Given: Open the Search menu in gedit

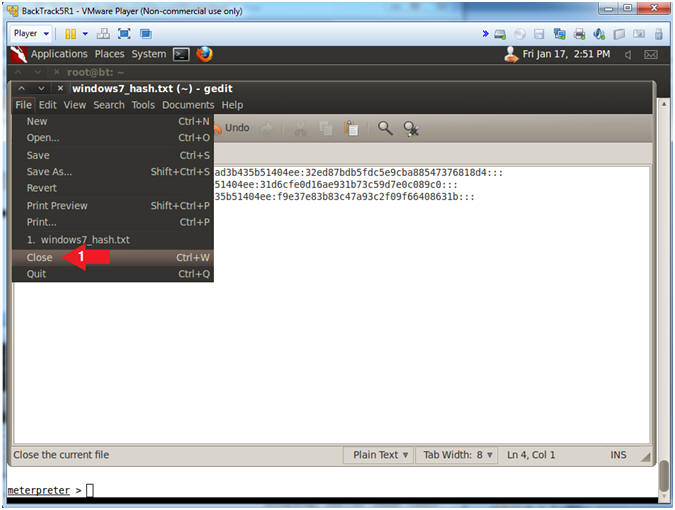Looking at the screenshot, I should pyautogui.click(x=109, y=105).
